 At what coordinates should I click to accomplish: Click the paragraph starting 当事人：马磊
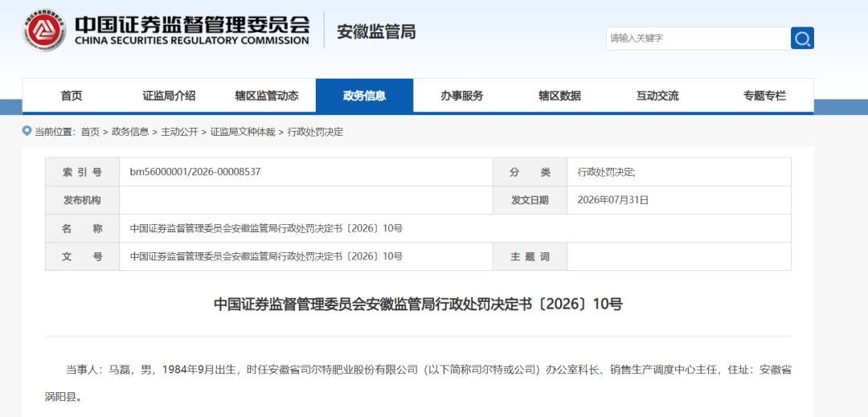(x=418, y=383)
